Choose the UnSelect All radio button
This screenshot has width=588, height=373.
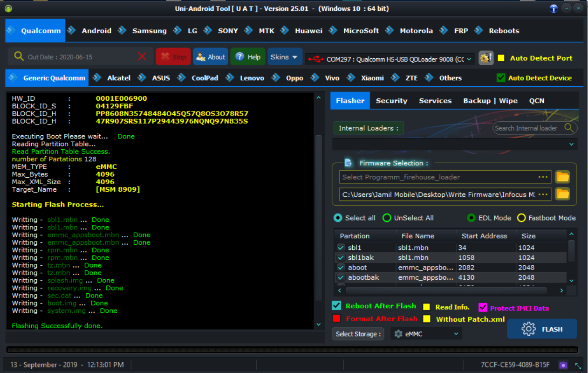click(x=387, y=218)
